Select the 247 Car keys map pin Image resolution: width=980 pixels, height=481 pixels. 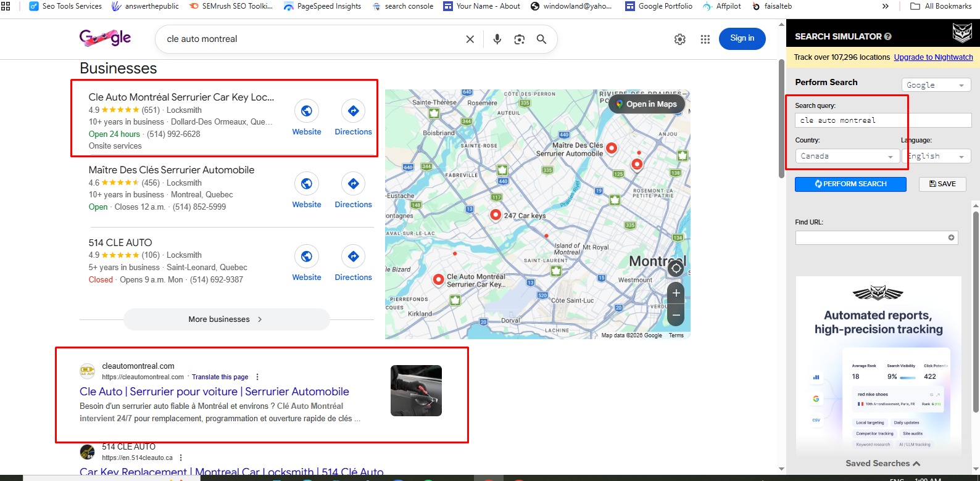click(495, 214)
